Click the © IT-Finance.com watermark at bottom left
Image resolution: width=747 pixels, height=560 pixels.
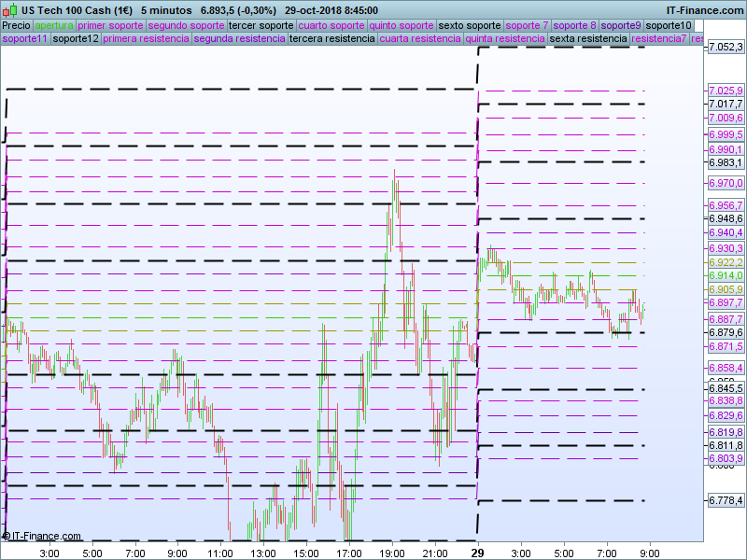click(42, 536)
